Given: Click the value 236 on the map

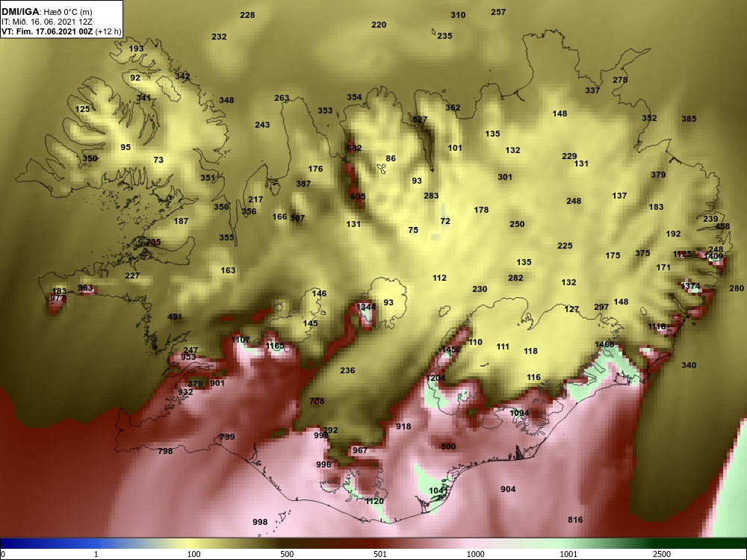Looking at the screenshot, I should coord(347,370).
